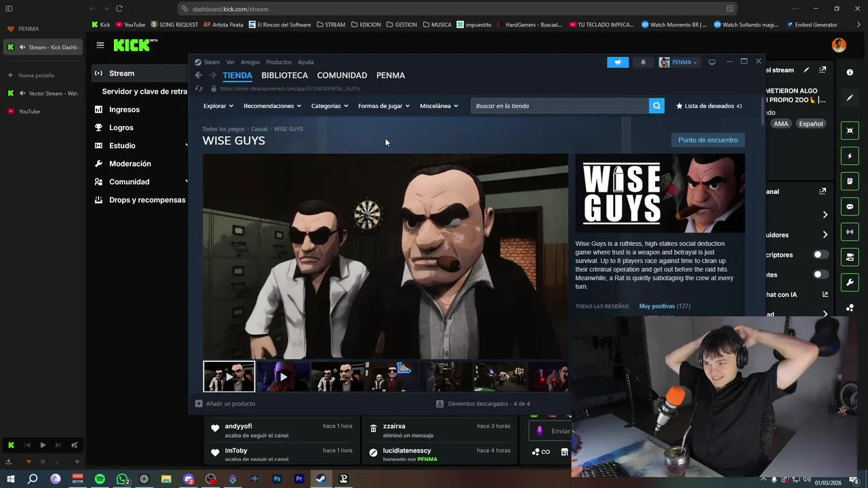868x488 pixels.
Task: Open Photoshop from the taskbar
Action: click(x=277, y=479)
